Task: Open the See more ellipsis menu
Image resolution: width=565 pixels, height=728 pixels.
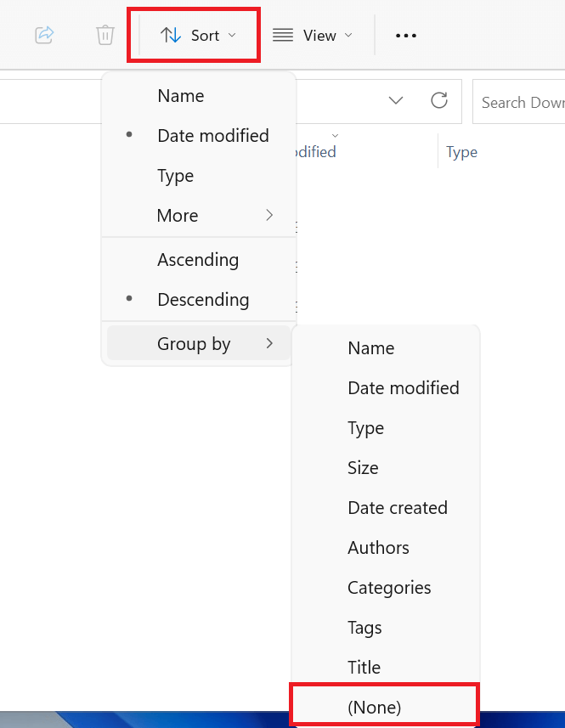Action: pyautogui.click(x=405, y=35)
